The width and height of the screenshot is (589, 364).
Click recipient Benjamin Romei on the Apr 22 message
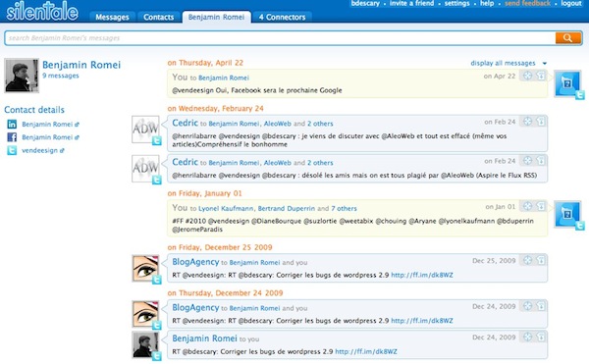(x=224, y=78)
